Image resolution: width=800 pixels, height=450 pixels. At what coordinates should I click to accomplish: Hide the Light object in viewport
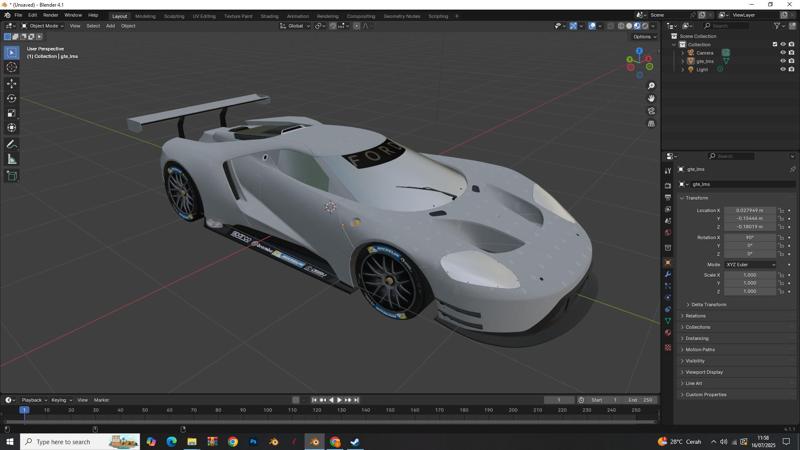[x=783, y=69]
